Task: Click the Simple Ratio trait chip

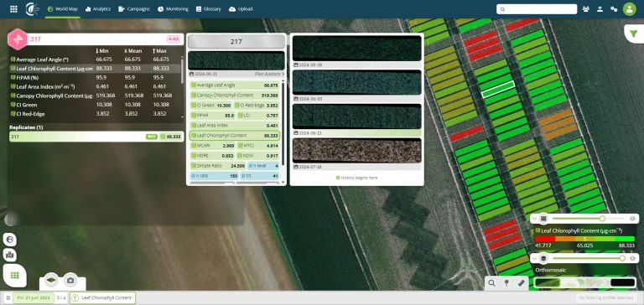Action: (x=218, y=166)
